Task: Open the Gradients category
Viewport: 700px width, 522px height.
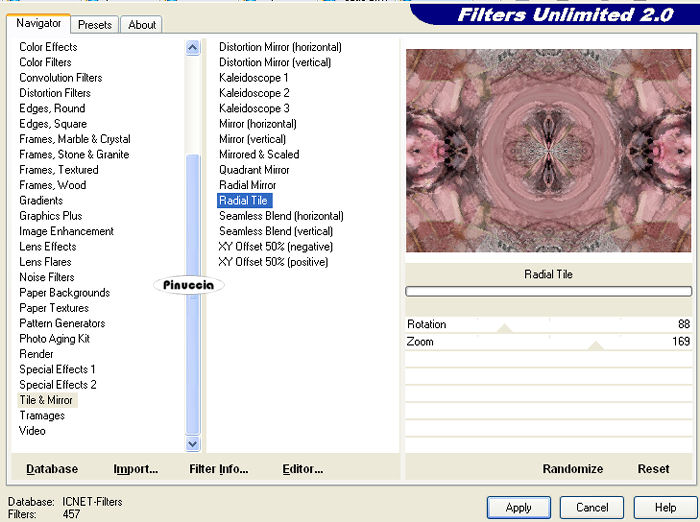Action: [x=41, y=200]
